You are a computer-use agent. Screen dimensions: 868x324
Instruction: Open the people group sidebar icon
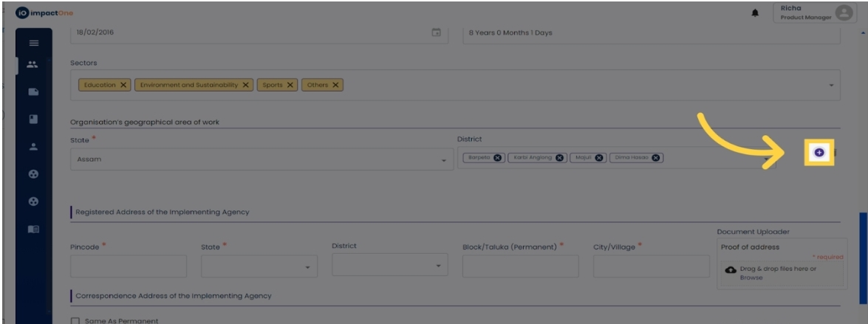point(33,65)
